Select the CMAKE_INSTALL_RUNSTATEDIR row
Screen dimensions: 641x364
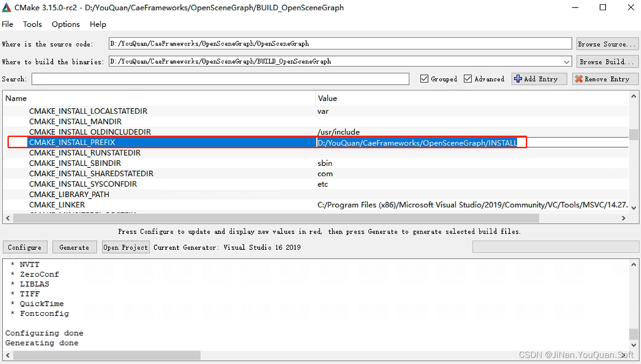(x=316, y=153)
